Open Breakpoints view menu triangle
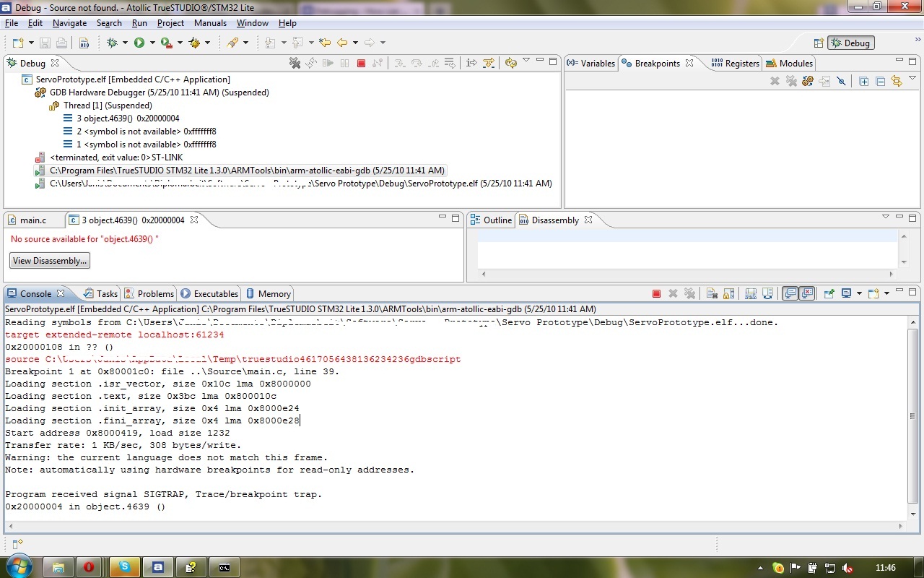 point(912,79)
